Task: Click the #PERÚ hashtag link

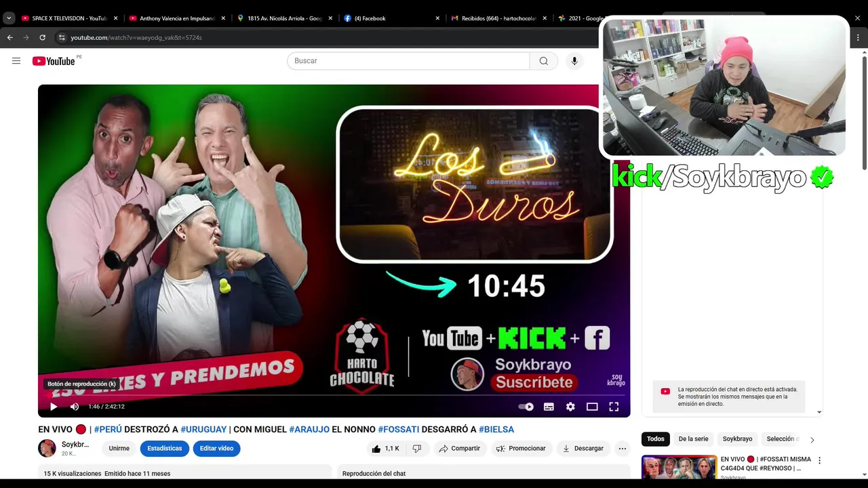Action: tap(108, 430)
